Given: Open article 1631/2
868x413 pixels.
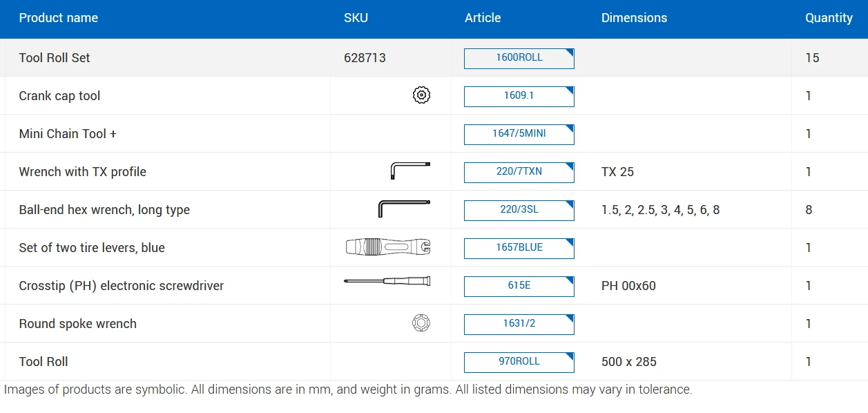Looking at the screenshot, I should [x=519, y=324].
